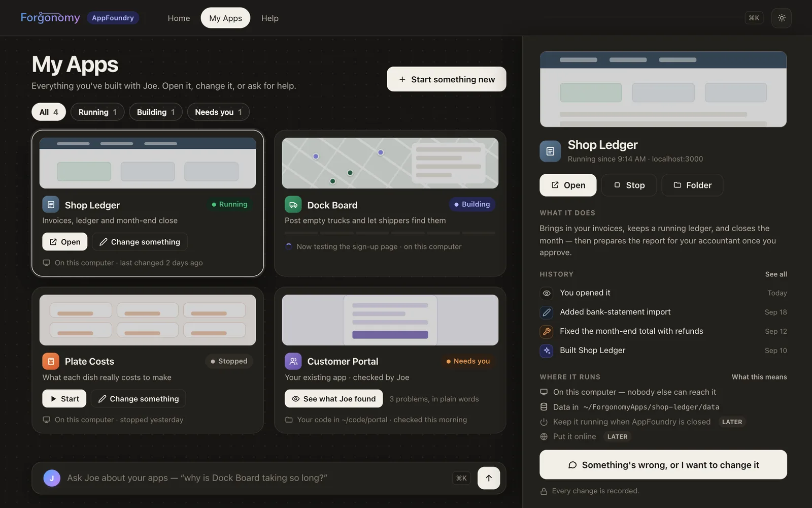Open the Folder for Shop Ledger
This screenshot has height=508, width=812.
[x=692, y=185]
